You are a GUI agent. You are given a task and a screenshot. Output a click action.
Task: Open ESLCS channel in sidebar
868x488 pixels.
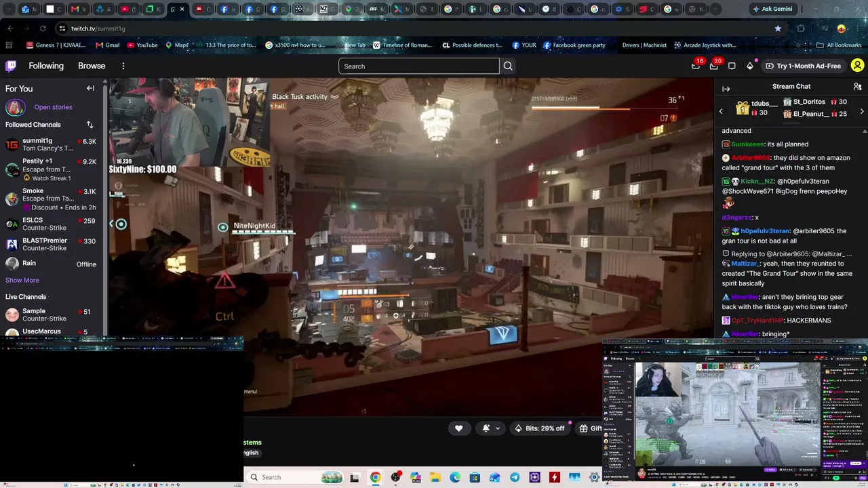pos(52,224)
